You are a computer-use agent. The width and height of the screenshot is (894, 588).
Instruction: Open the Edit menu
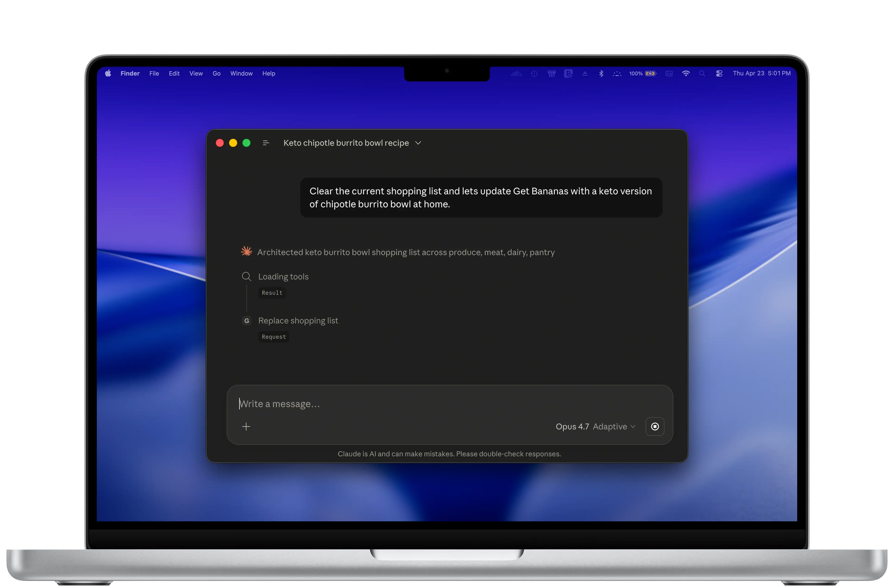174,73
